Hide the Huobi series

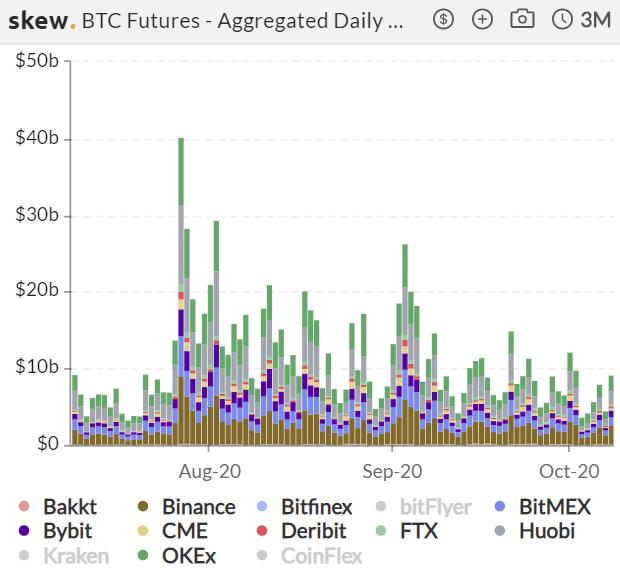pyautogui.click(x=535, y=531)
